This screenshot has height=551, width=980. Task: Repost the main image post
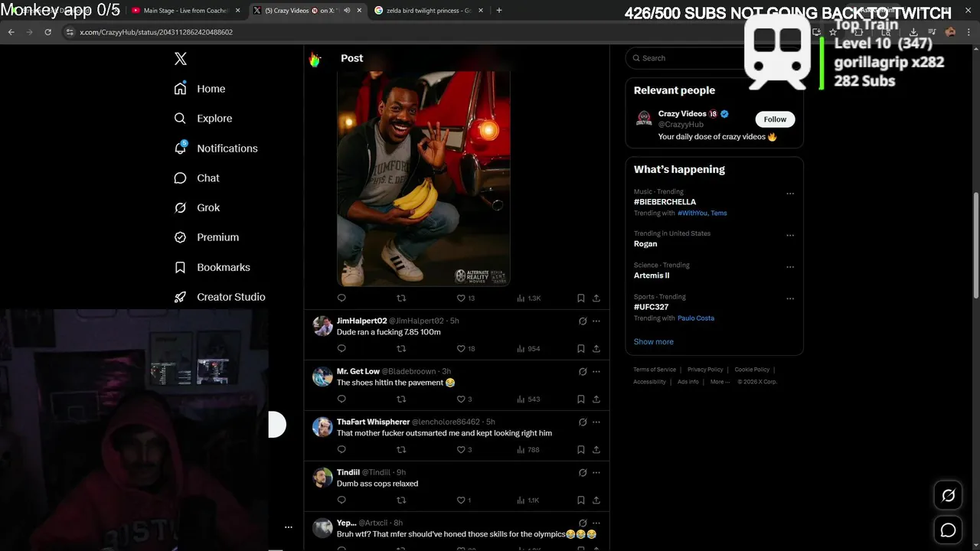[401, 298]
